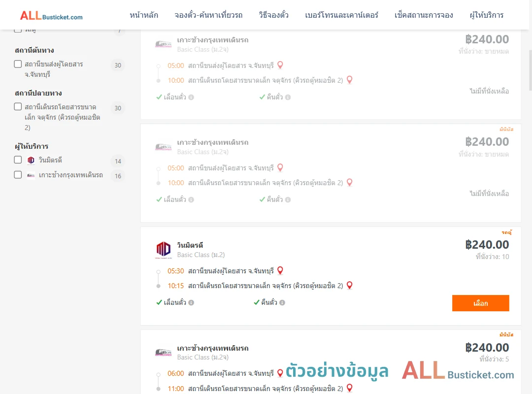Click เลื่อนตั๋ว info icon in first sold-out card
This screenshot has height=394, width=532.
(191, 97)
